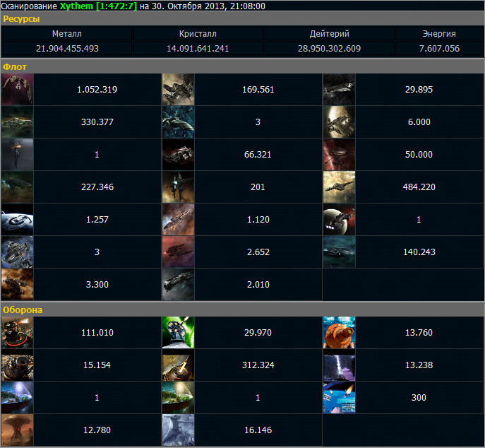Click the ship icon beside 1.257

click(18, 220)
